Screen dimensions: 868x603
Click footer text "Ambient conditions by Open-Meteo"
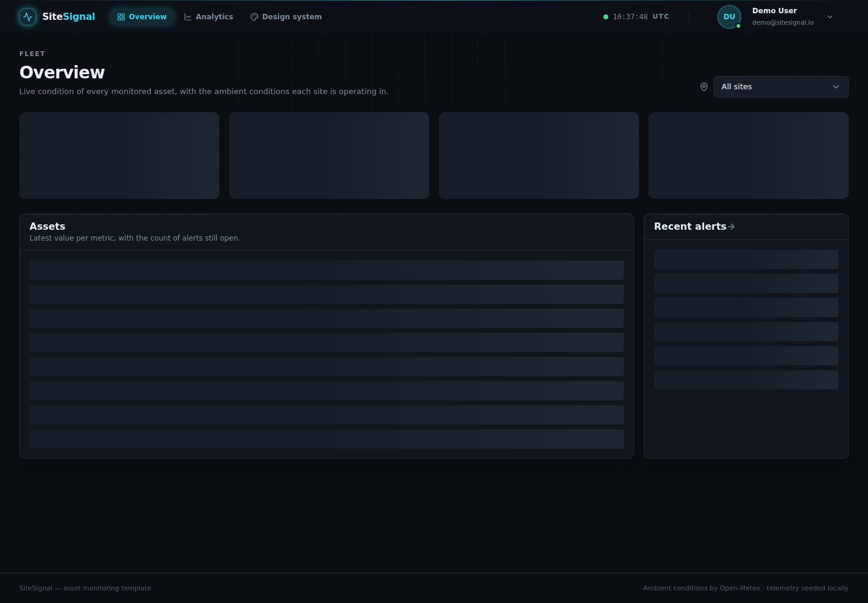(x=702, y=588)
